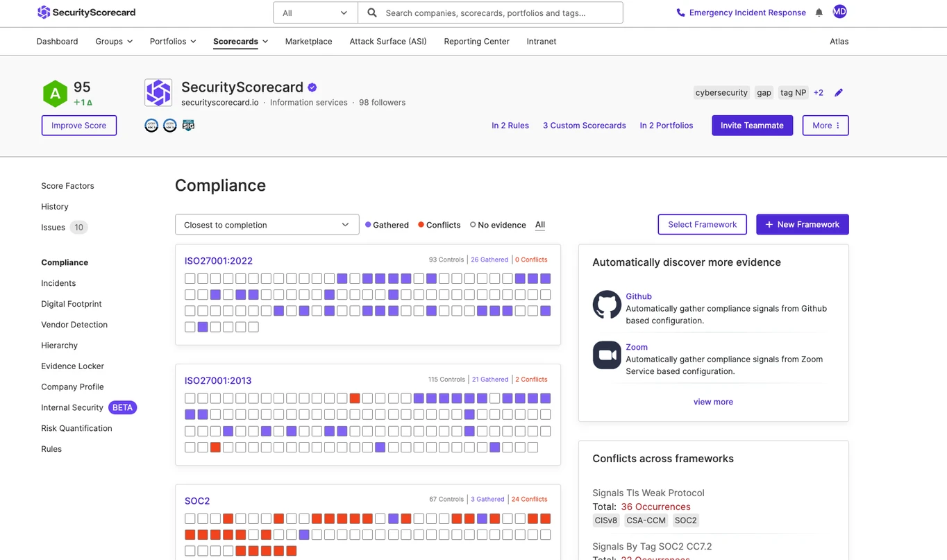Viewport: 947px width, 560px height.
Task: Open the All search scope dropdown
Action: pyautogui.click(x=315, y=12)
